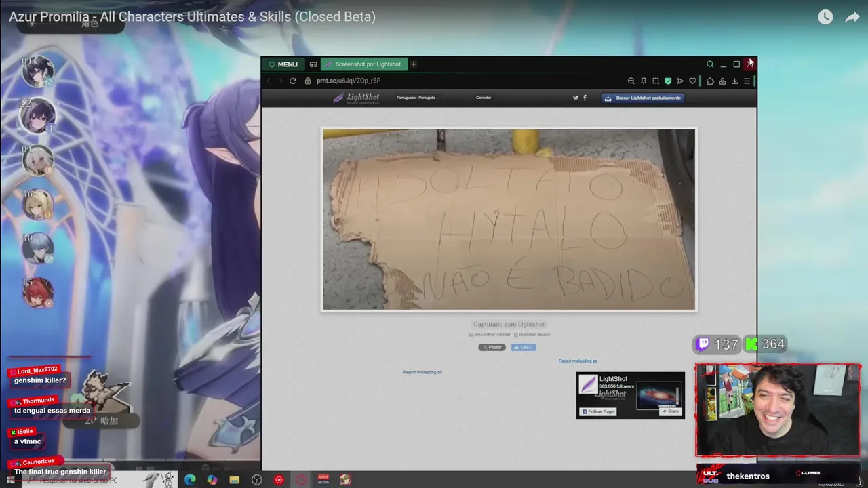Open the video Watch later clock
This screenshot has height=488, width=868.
[x=825, y=18]
